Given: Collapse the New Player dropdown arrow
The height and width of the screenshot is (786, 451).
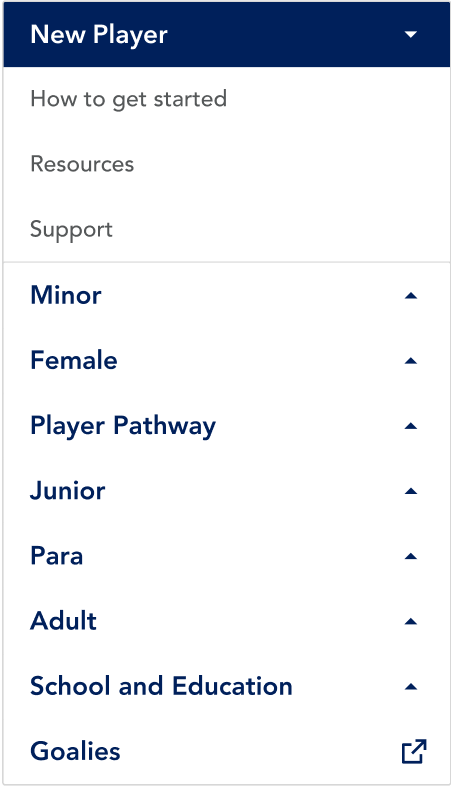Looking at the screenshot, I should point(411,35).
